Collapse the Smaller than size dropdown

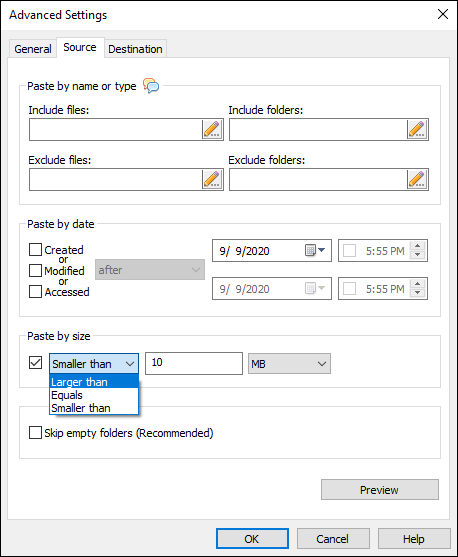click(x=94, y=363)
